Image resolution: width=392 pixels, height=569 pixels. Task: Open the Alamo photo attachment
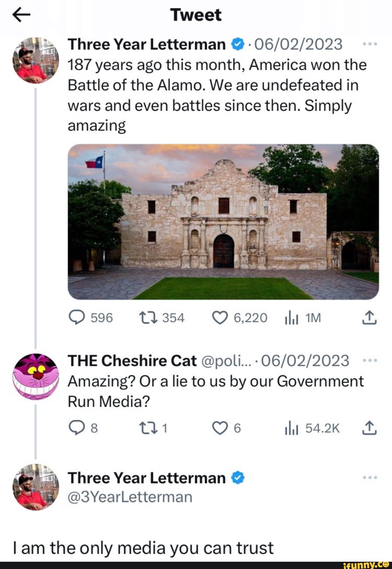pos(223,222)
